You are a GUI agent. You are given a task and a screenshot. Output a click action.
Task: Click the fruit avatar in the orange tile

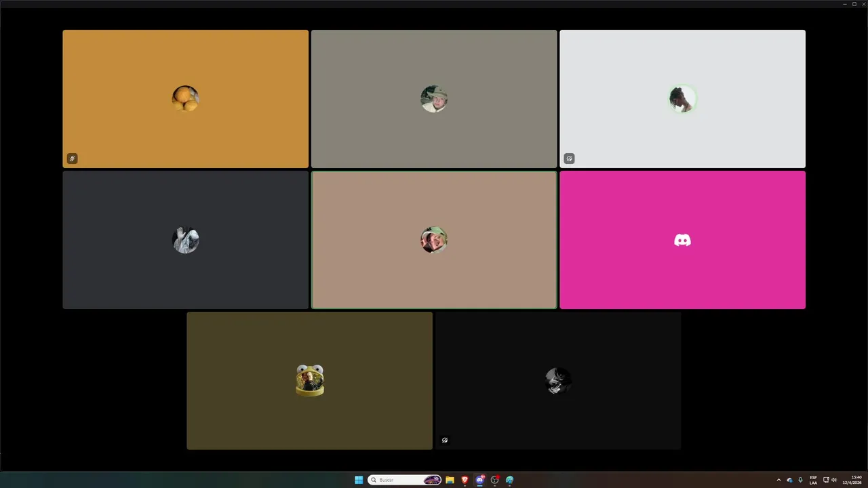point(185,99)
